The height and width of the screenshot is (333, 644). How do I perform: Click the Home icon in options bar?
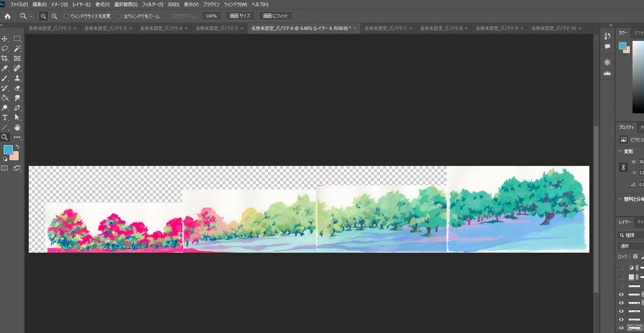click(8, 16)
